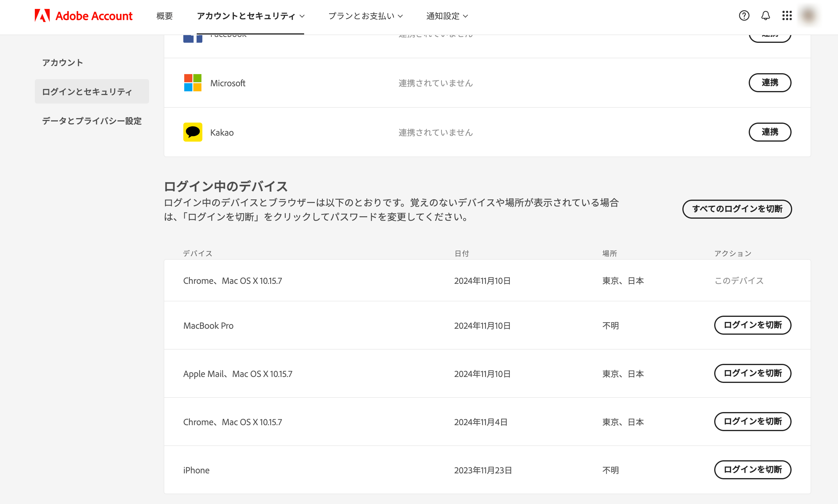Screen dimensions: 838x504
Task: Click the 日付 column header
Action: pos(462,253)
